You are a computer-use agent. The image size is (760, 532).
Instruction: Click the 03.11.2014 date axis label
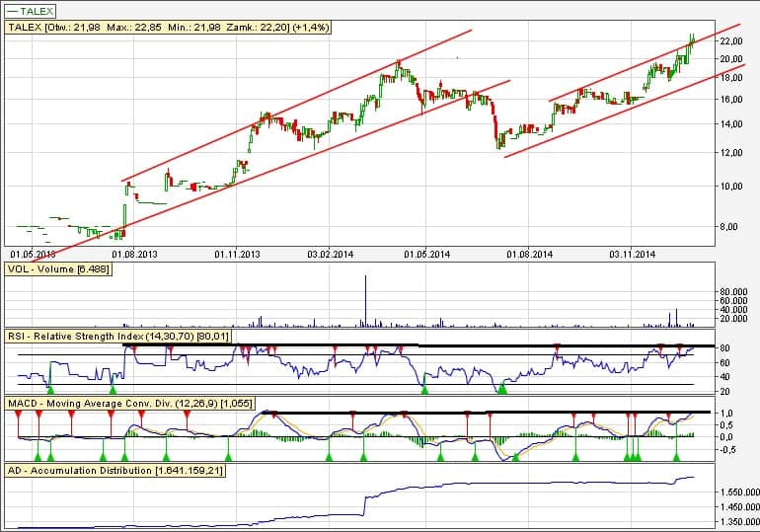632,255
